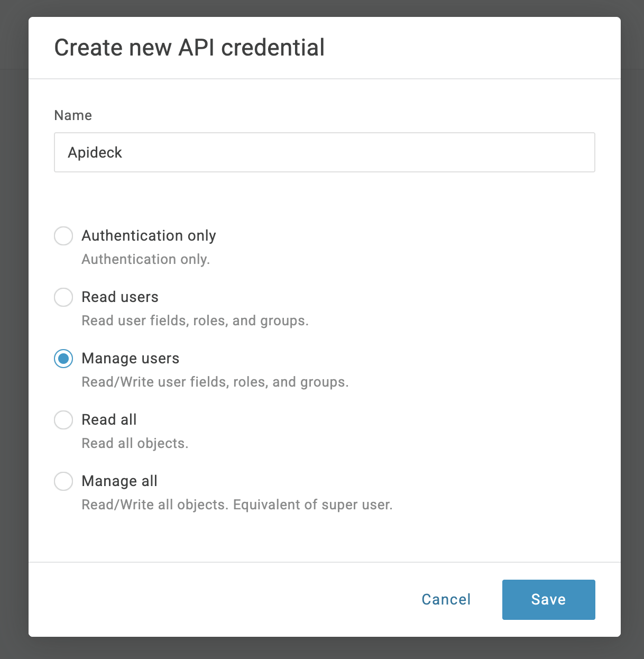
Task: Enable the Manage all radio option
Action: click(x=63, y=481)
